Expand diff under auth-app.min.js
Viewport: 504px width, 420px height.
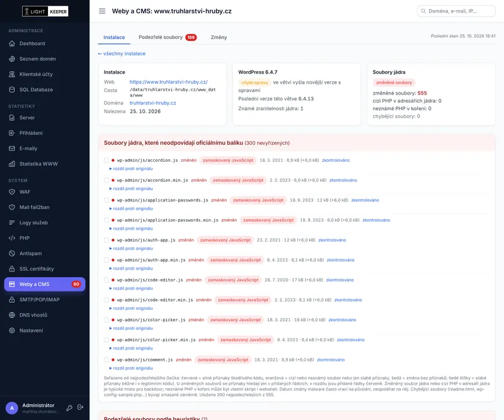[131, 268]
